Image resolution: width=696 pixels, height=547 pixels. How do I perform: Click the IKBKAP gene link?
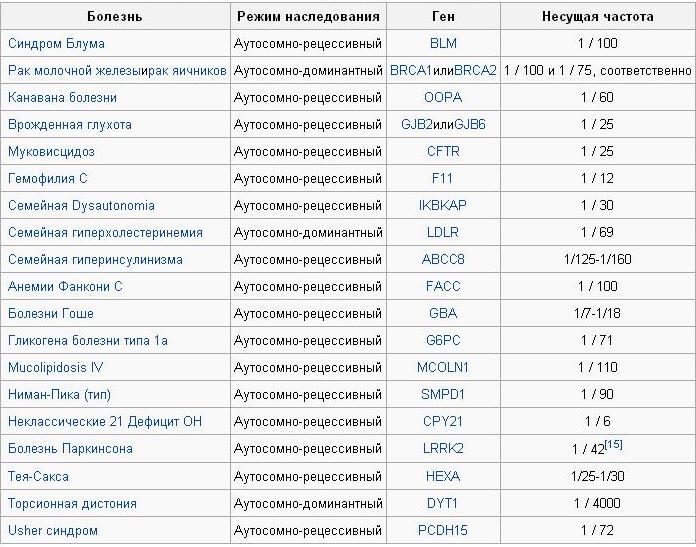pyautogui.click(x=443, y=206)
